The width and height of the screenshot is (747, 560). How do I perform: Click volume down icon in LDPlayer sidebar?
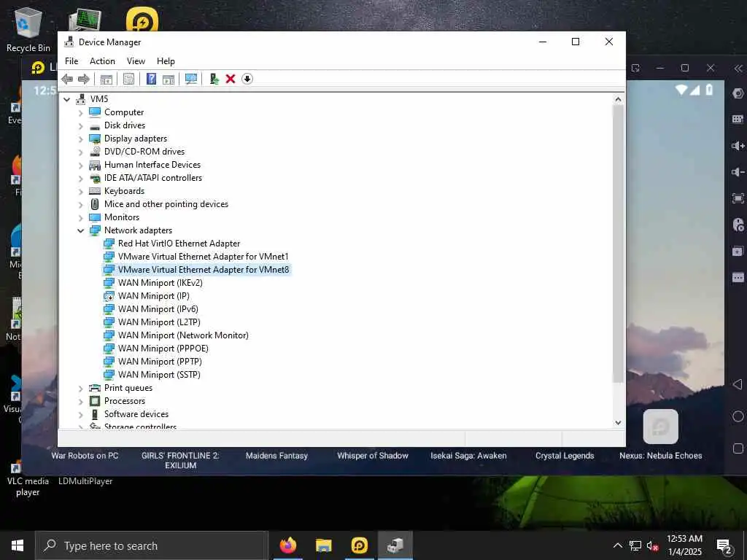[x=738, y=172]
